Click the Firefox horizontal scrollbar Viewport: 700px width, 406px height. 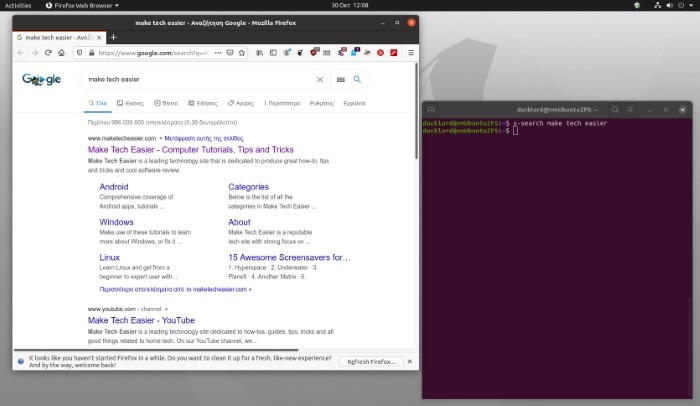tap(156, 350)
